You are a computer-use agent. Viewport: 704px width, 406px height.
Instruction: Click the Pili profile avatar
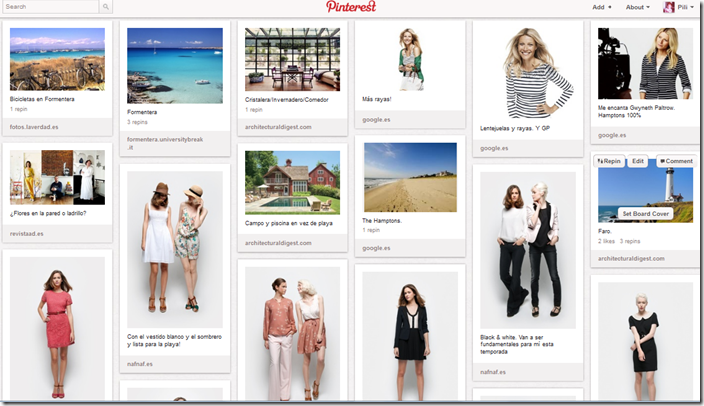[x=669, y=7]
